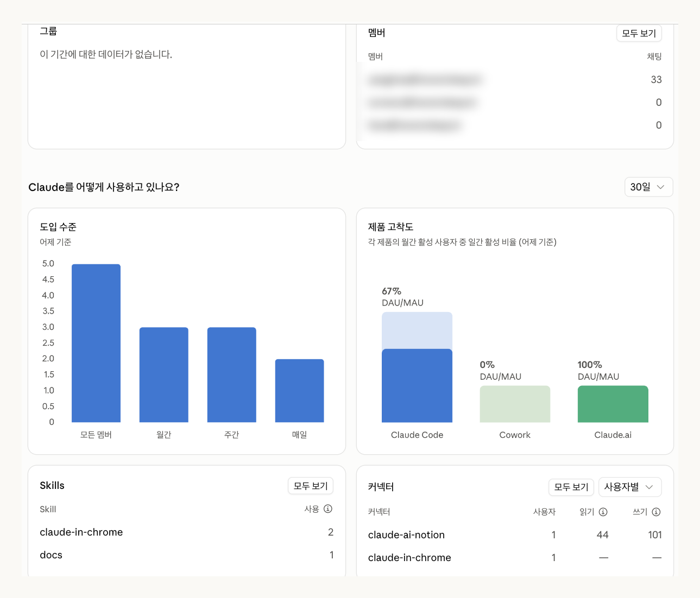The width and height of the screenshot is (700, 598).
Task: Select the claude-in-chrome skill row
Action: [186, 532]
